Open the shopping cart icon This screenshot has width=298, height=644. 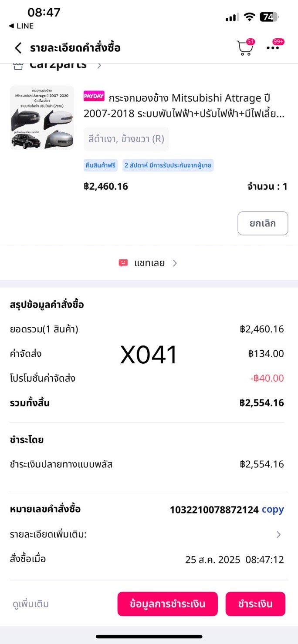245,48
